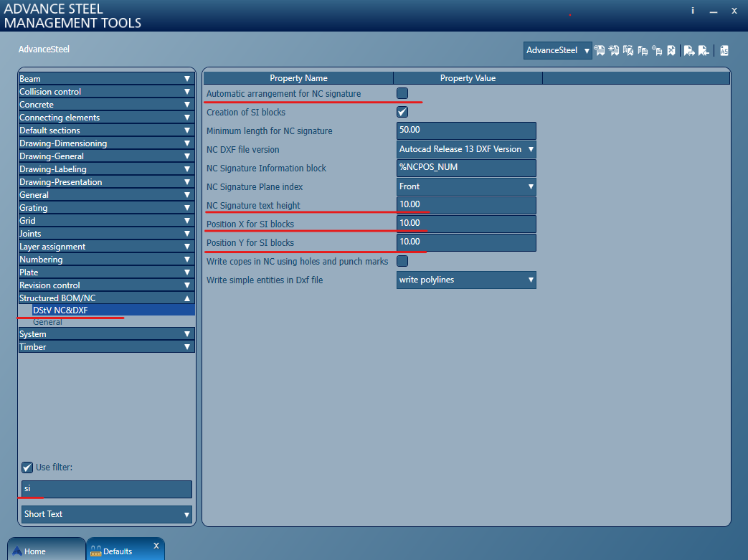Image resolution: width=748 pixels, height=560 pixels.
Task: Click the AS icon at toolbar right
Action: pyautogui.click(x=724, y=50)
